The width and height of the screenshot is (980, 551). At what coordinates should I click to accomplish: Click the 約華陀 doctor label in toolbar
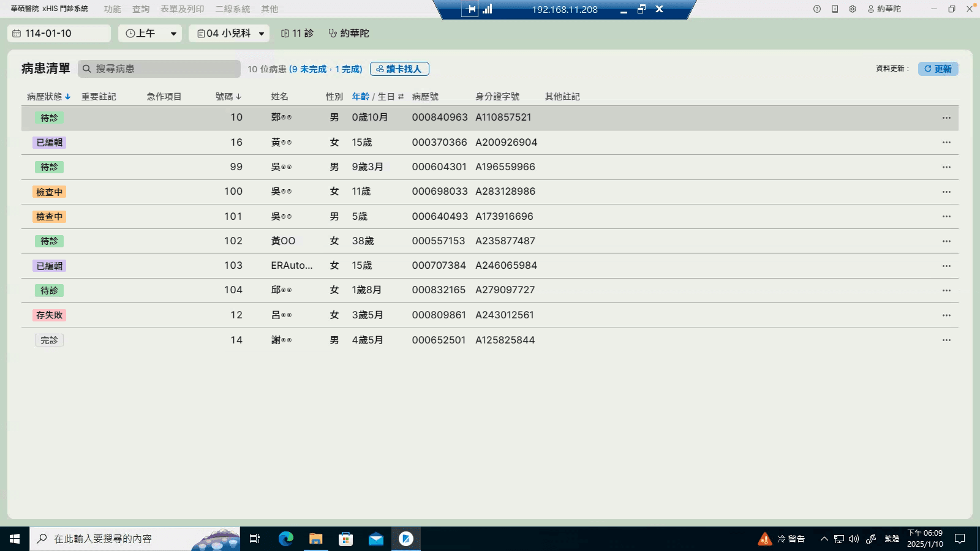tap(349, 33)
